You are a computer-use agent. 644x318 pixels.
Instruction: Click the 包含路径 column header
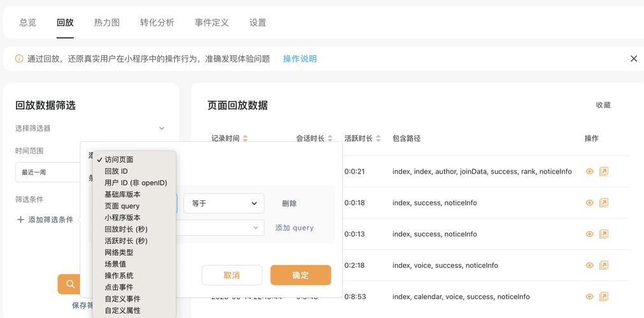pos(406,139)
